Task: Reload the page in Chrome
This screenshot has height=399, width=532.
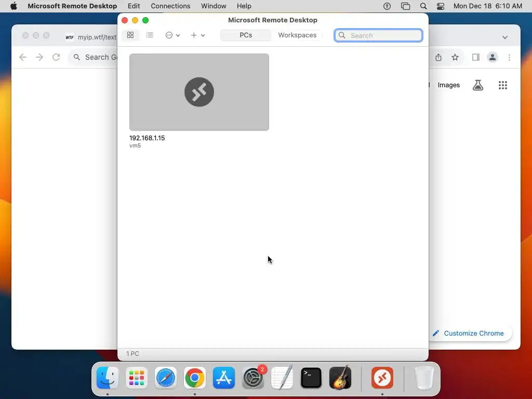Action: (x=56, y=57)
